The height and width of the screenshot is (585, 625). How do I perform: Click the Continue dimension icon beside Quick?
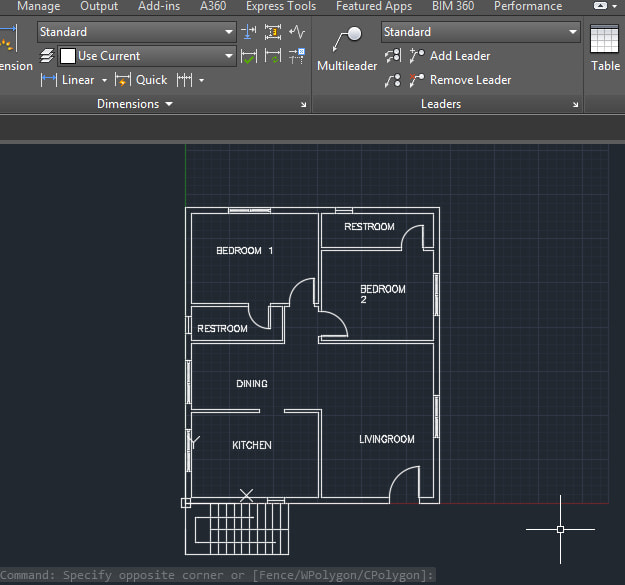tap(185, 80)
